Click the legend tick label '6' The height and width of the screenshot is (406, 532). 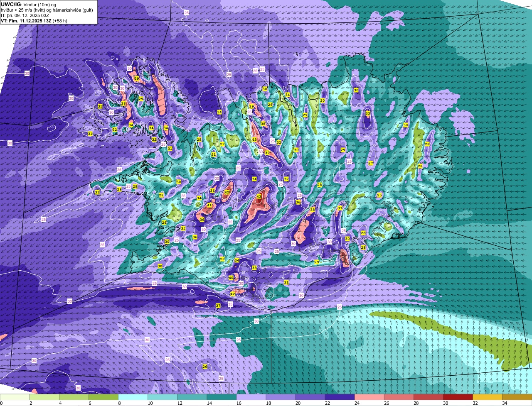(x=90, y=403)
